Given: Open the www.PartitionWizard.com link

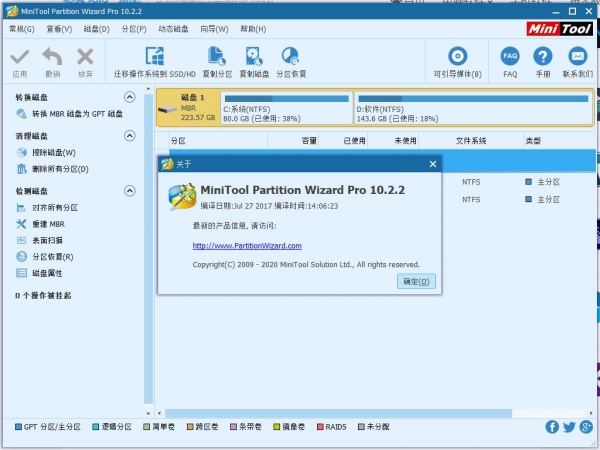Looking at the screenshot, I should 247,246.
